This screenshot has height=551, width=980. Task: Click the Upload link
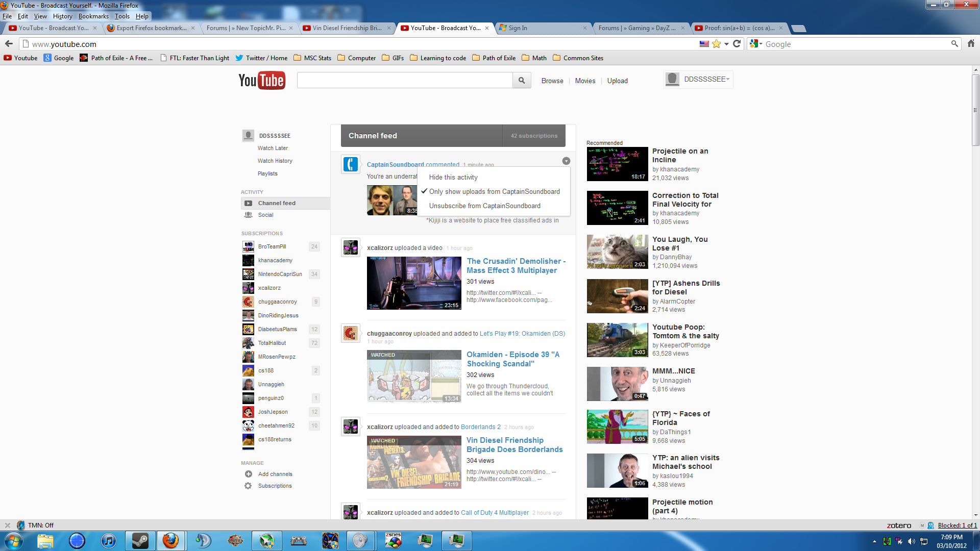click(617, 81)
